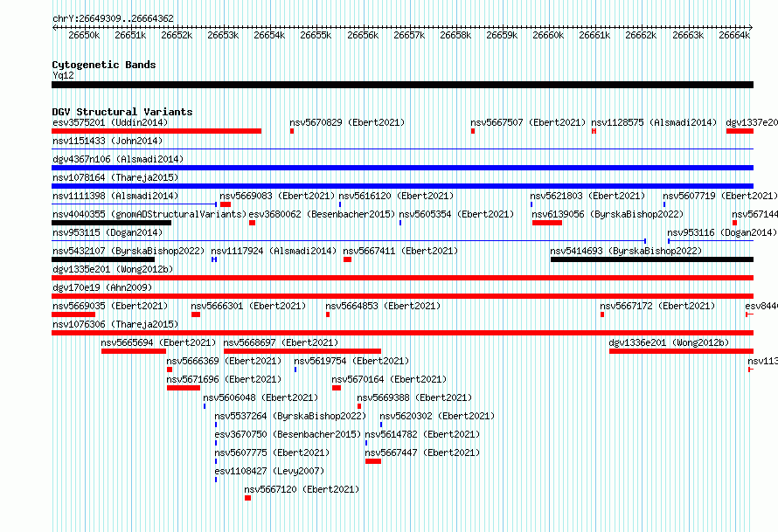Select nsv5666369 (Ebert2021) label
The width and height of the screenshot is (778, 532).
pos(224,361)
